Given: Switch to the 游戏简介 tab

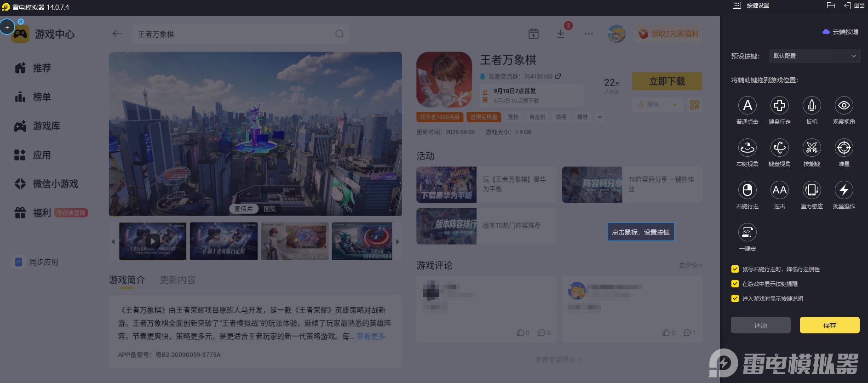Looking at the screenshot, I should pos(127,280).
